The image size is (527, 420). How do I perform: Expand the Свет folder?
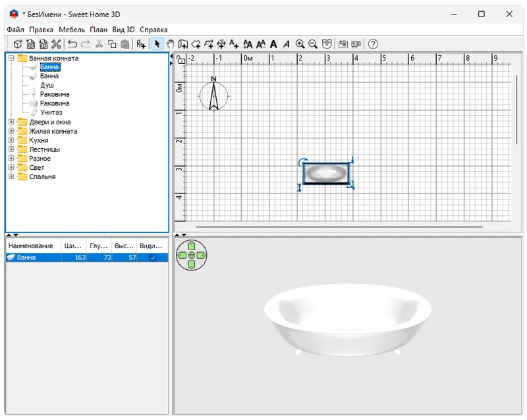click(11, 167)
